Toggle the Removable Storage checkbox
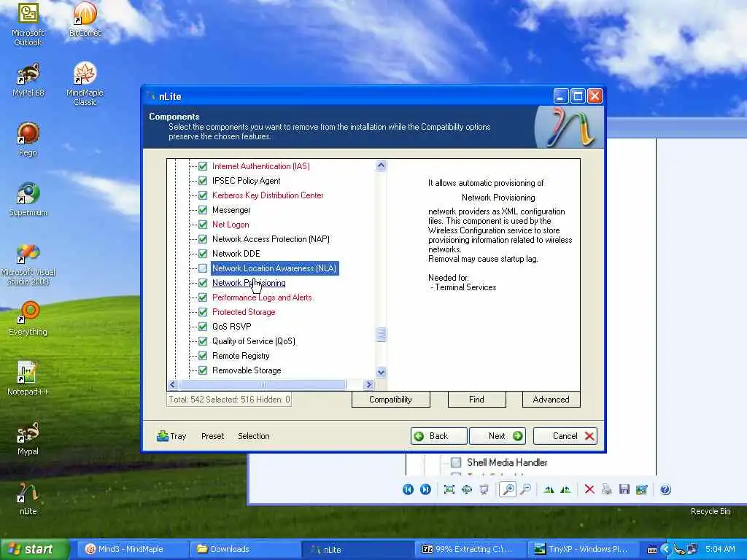Image resolution: width=747 pixels, height=560 pixels. [x=203, y=370]
